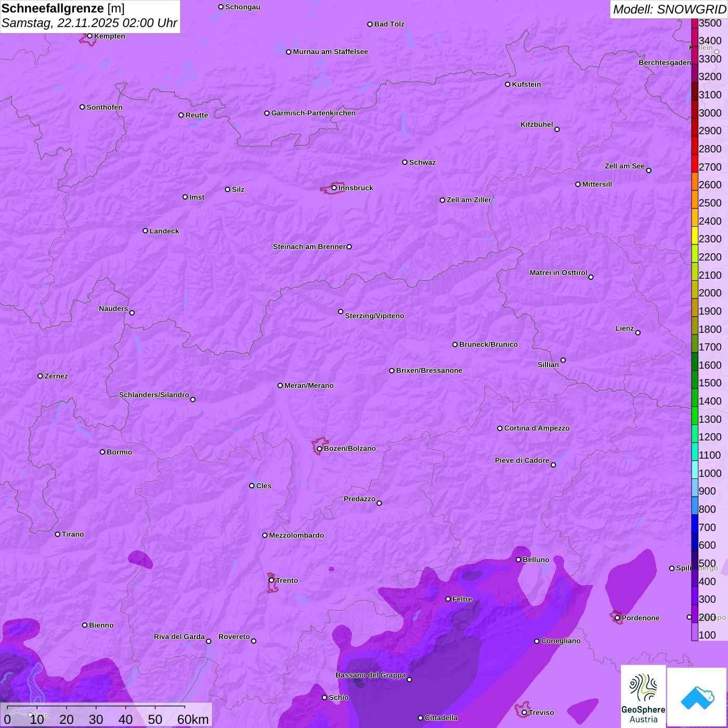Click the 'Matrei in Osttirol' label

coord(558,272)
